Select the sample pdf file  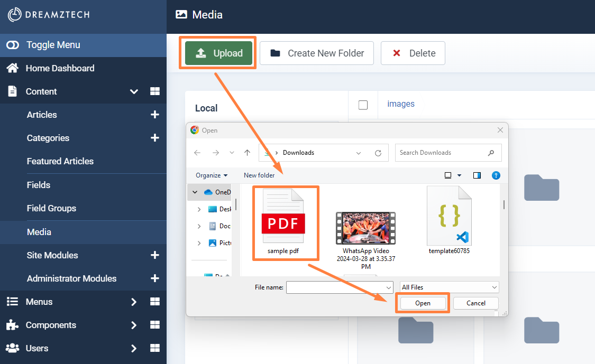click(x=283, y=222)
